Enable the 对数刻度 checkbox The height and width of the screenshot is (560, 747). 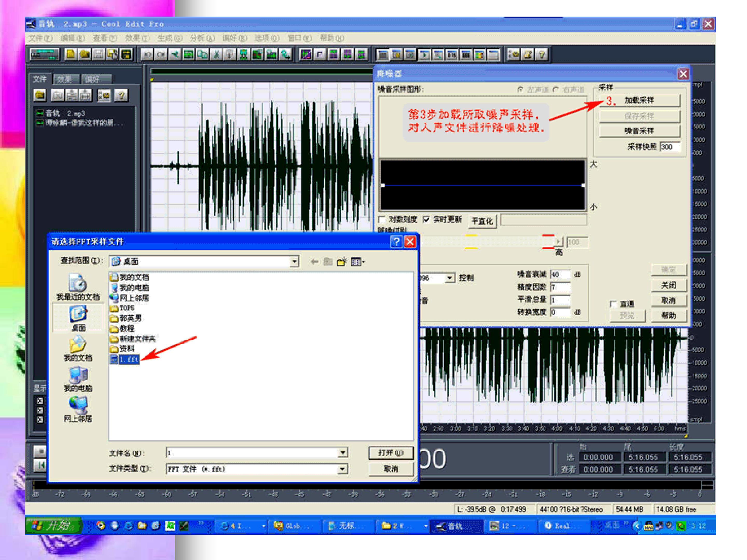coord(382,219)
